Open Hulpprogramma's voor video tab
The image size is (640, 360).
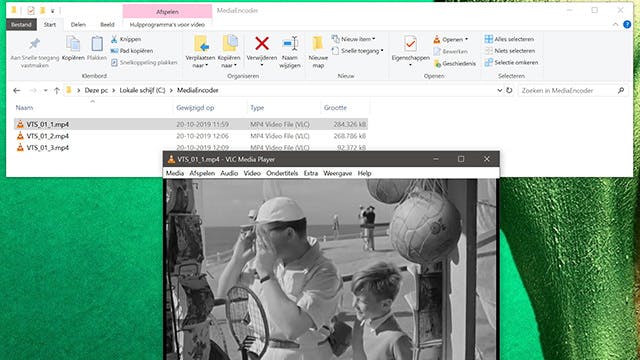point(167,24)
